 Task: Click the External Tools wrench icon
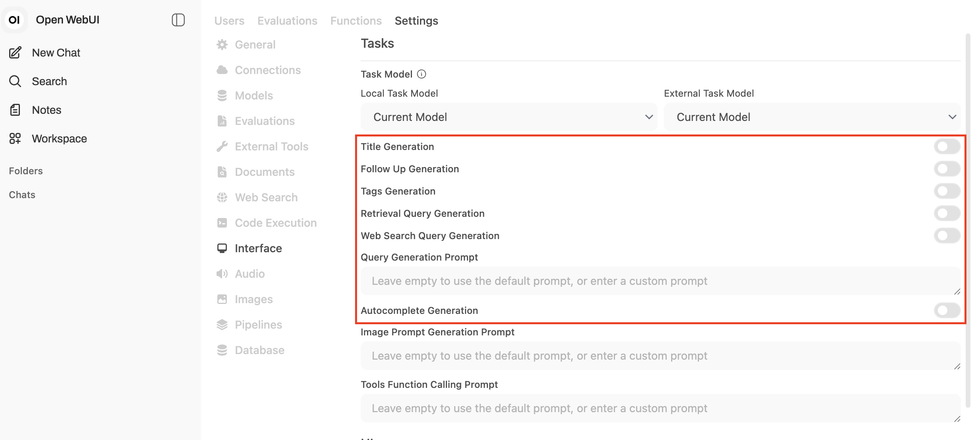222,146
